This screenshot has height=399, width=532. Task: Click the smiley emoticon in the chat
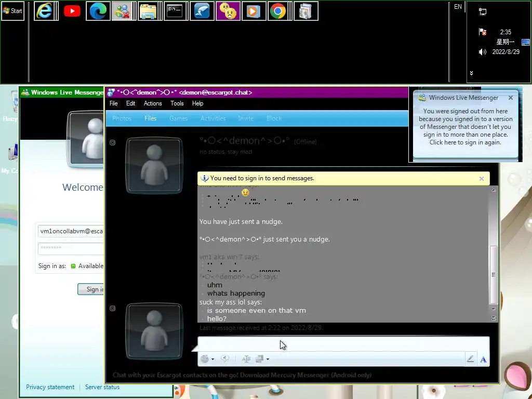click(245, 193)
